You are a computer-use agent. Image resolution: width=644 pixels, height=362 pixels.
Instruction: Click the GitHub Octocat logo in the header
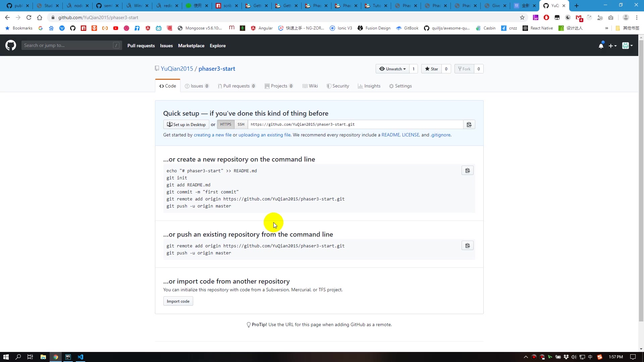pyautogui.click(x=11, y=45)
